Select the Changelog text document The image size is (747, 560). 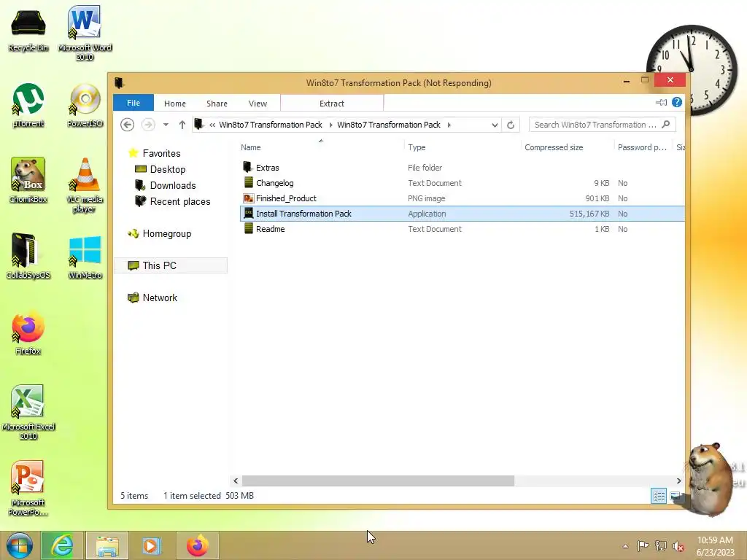click(x=462, y=183)
